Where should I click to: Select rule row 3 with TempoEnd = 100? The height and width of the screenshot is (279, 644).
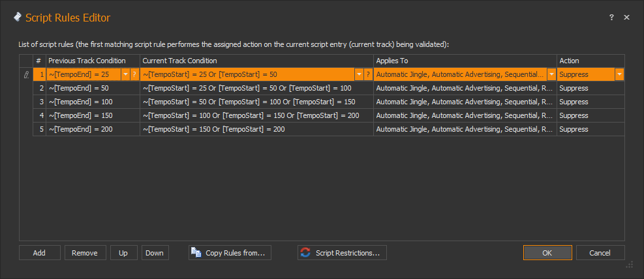tap(91, 102)
